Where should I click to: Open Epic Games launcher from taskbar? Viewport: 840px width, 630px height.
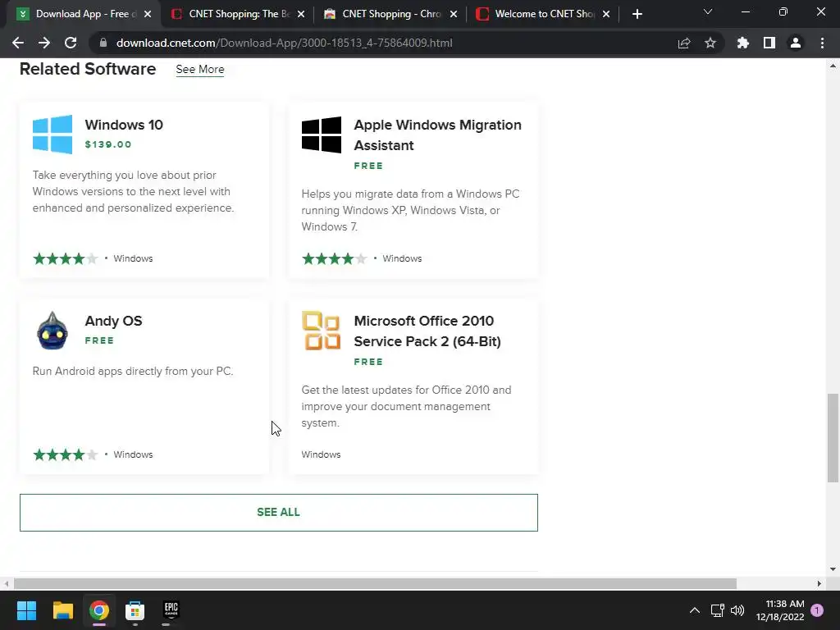pos(171,610)
